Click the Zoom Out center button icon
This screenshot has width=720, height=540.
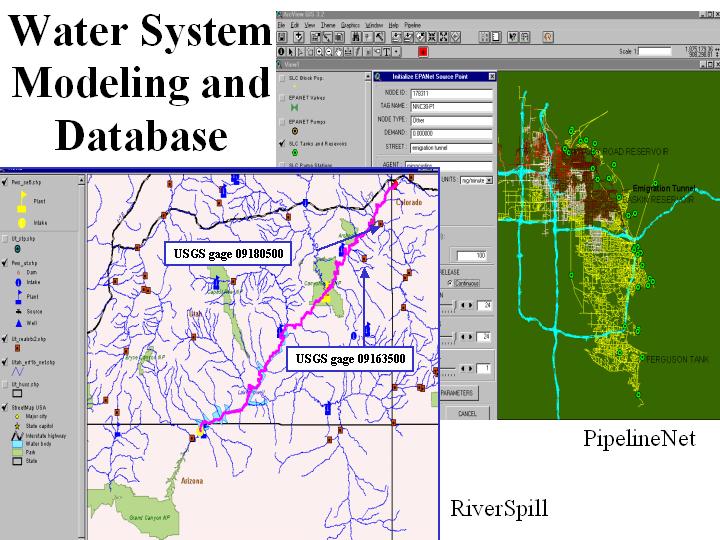(x=444, y=37)
